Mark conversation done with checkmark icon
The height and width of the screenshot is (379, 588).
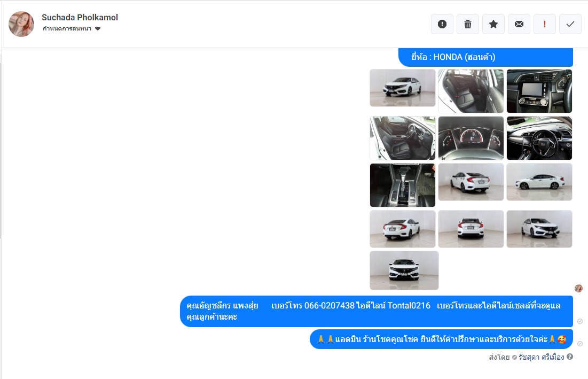tap(570, 24)
